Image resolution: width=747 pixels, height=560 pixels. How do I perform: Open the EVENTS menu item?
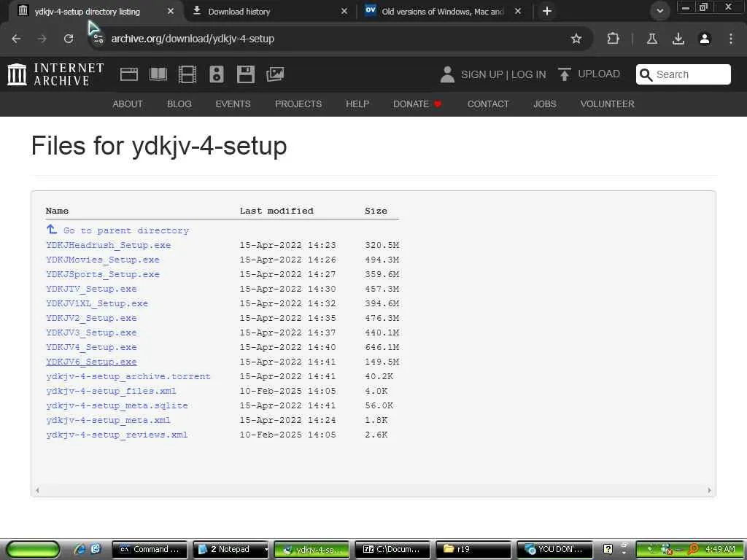pyautogui.click(x=233, y=104)
